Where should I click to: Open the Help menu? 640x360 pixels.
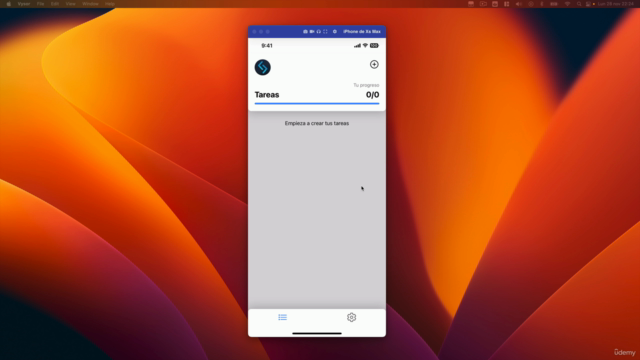pyautogui.click(x=110, y=4)
